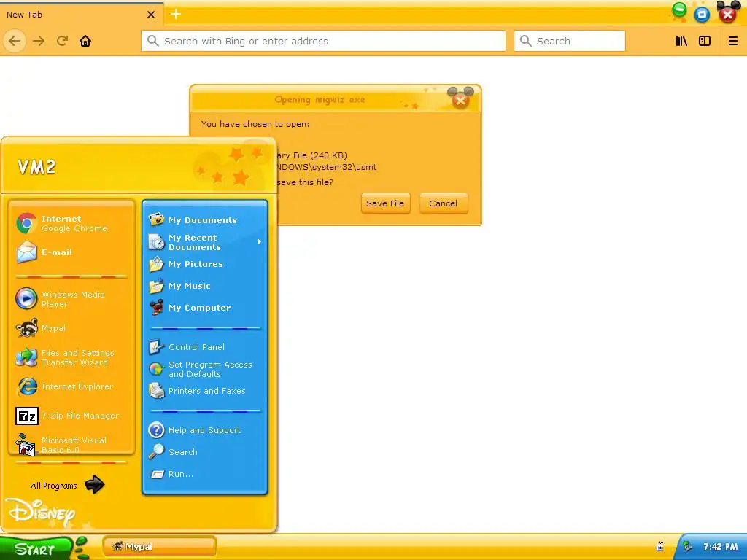Launch E-mail from Start menu
The width and height of the screenshot is (747, 560).
coord(71,252)
